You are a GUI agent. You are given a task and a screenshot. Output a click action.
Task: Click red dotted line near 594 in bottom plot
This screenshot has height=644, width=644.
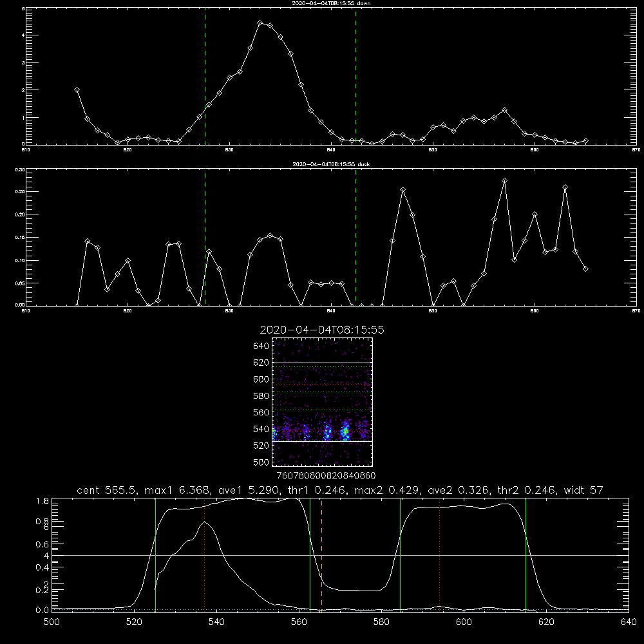439,554
